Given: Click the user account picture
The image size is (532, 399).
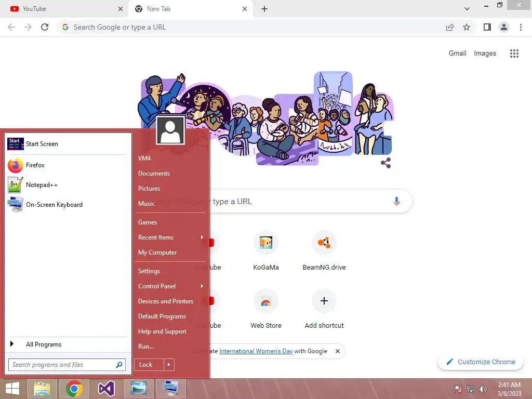Looking at the screenshot, I should coord(170,130).
